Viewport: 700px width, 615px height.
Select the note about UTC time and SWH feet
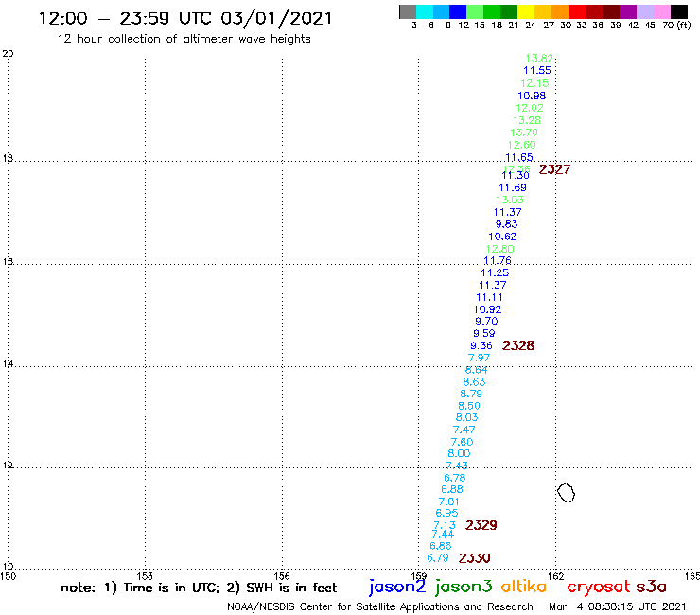pyautogui.click(x=199, y=588)
